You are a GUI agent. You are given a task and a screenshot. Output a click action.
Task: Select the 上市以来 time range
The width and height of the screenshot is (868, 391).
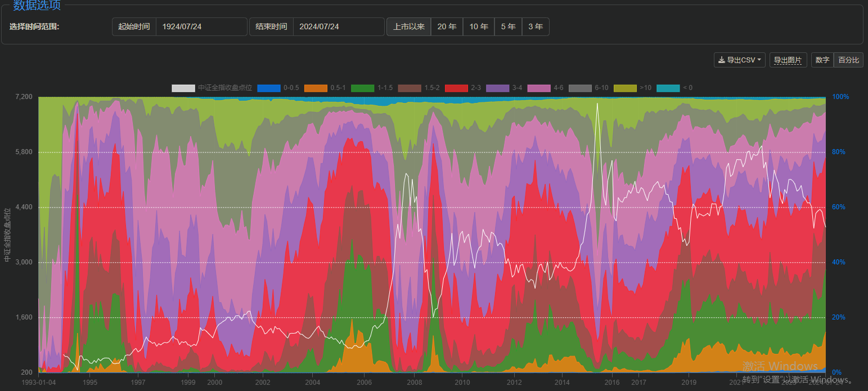(408, 26)
